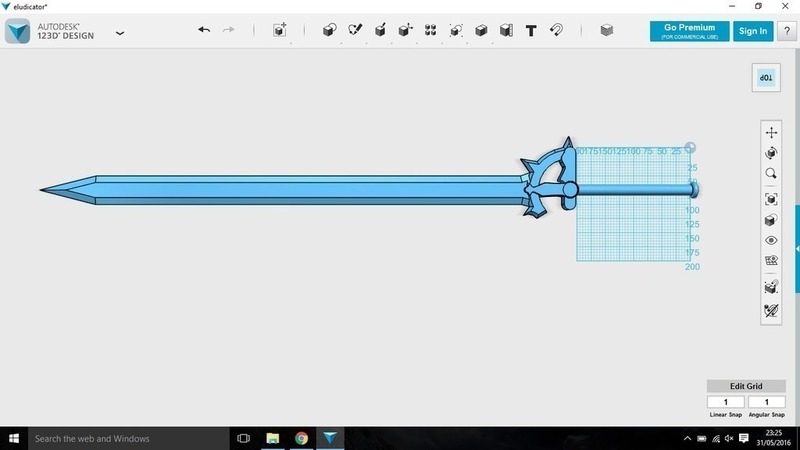800x450 pixels.
Task: Open the Help question mark button
Action: (x=787, y=31)
